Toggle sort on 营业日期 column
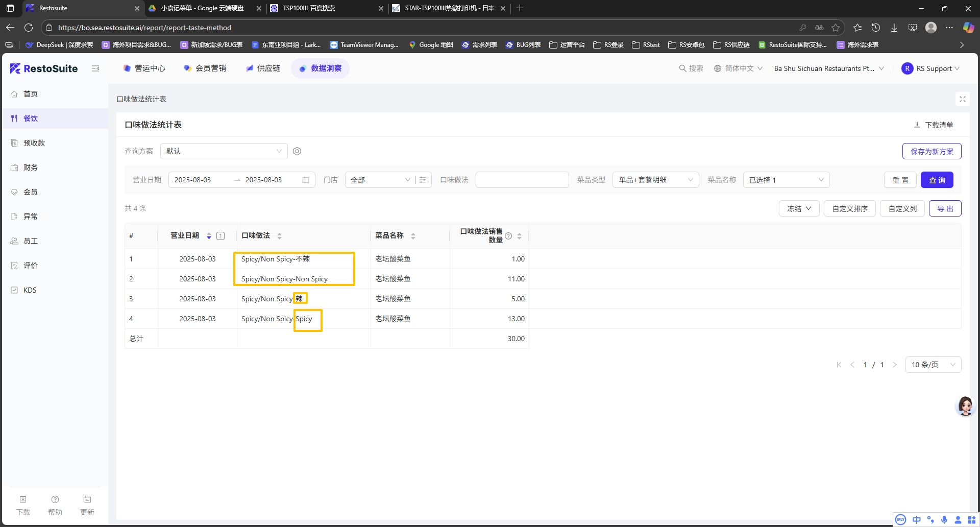Screen dimensions: 980x527 209,236
